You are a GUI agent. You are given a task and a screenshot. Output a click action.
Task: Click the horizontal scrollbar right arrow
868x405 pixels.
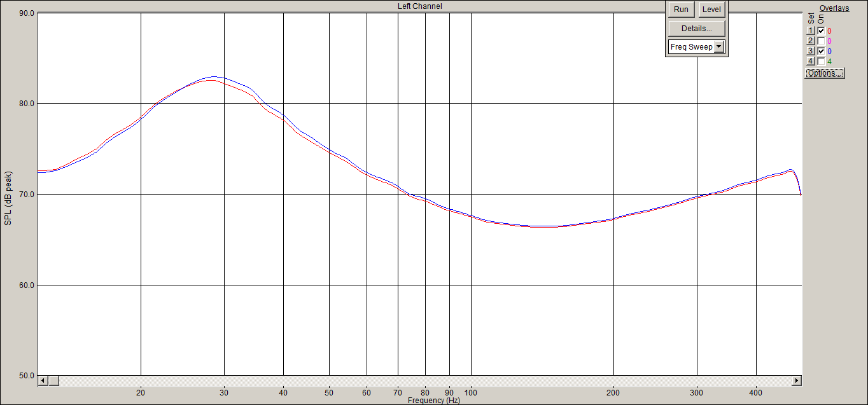[x=796, y=381]
